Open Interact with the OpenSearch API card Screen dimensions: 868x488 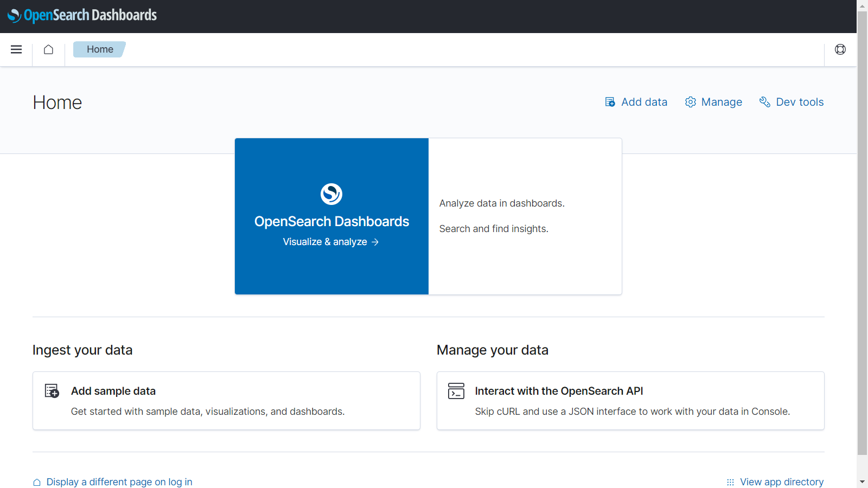point(630,401)
